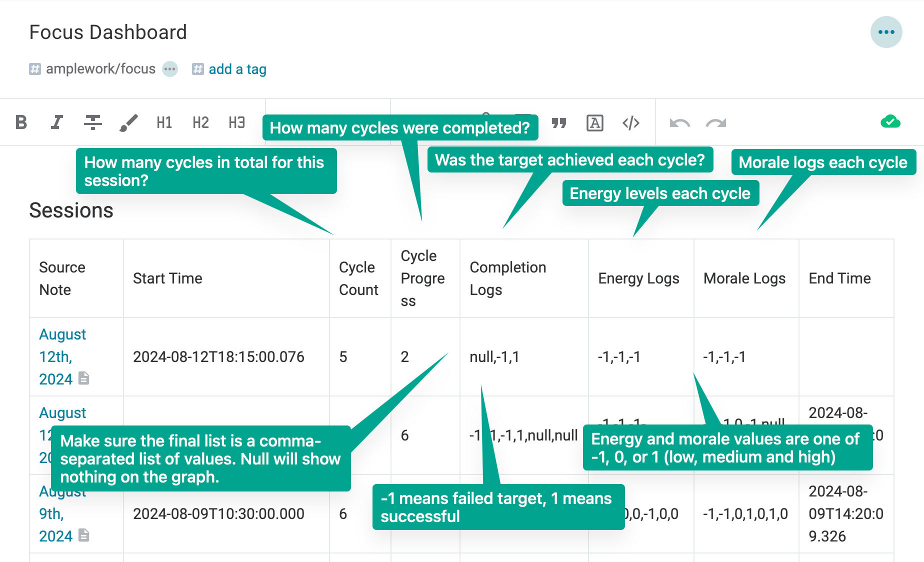Set heading level H1
This screenshot has width=924, height=562.
tap(164, 122)
